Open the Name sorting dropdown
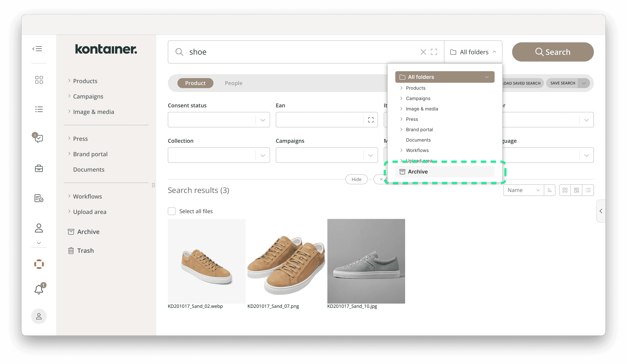627x364 pixels. click(523, 190)
